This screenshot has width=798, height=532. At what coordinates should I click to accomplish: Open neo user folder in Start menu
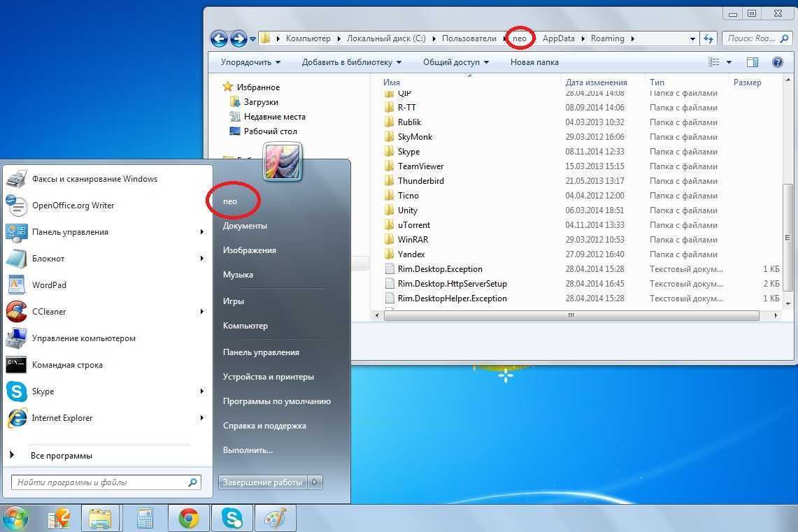click(x=230, y=201)
